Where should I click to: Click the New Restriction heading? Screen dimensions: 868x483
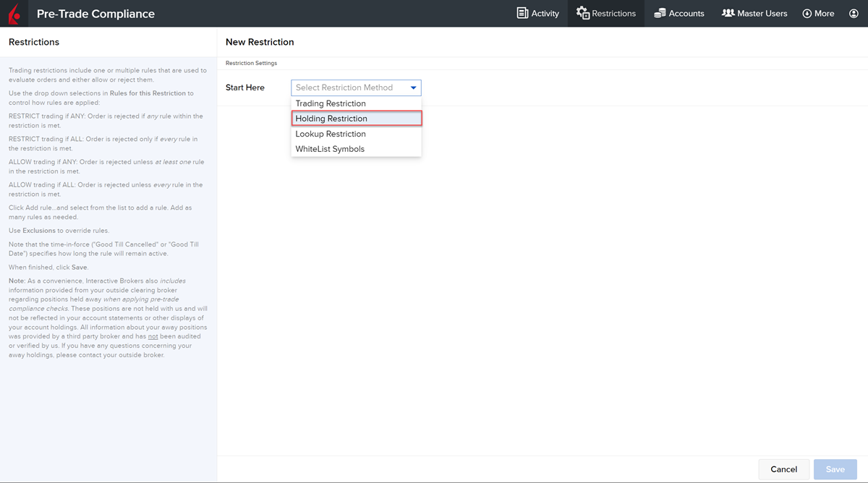pyautogui.click(x=260, y=42)
